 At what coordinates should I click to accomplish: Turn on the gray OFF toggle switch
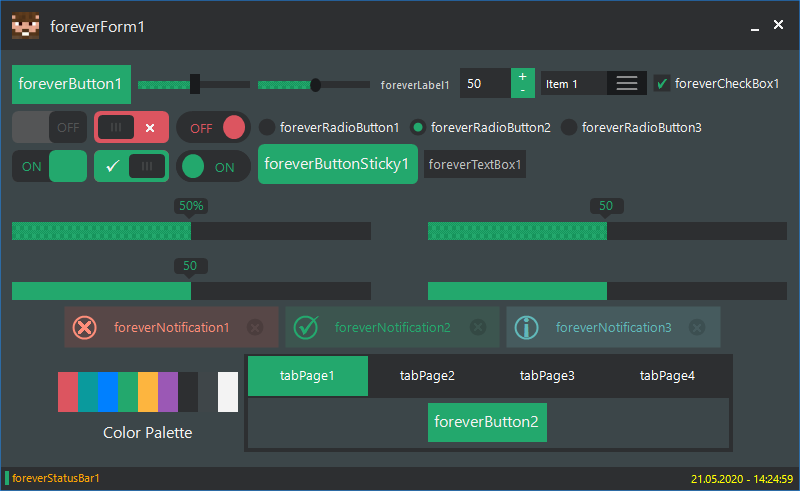[x=49, y=127]
